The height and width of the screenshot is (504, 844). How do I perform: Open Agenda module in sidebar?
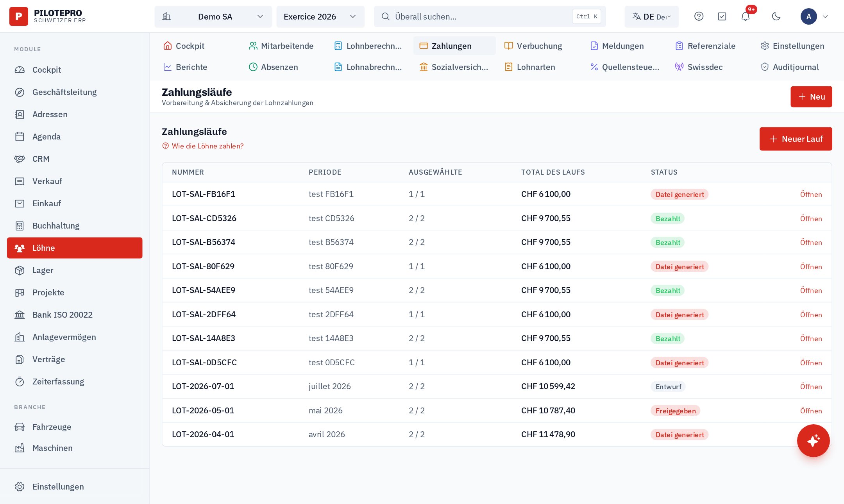75,136
